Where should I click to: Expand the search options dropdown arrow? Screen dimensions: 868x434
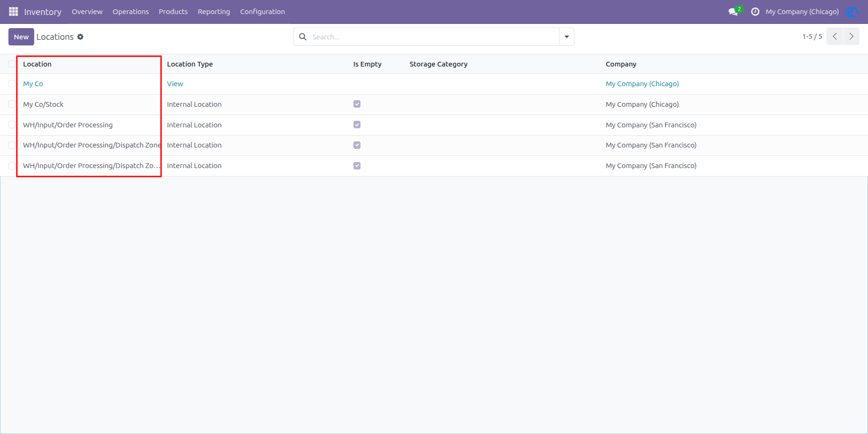[566, 37]
